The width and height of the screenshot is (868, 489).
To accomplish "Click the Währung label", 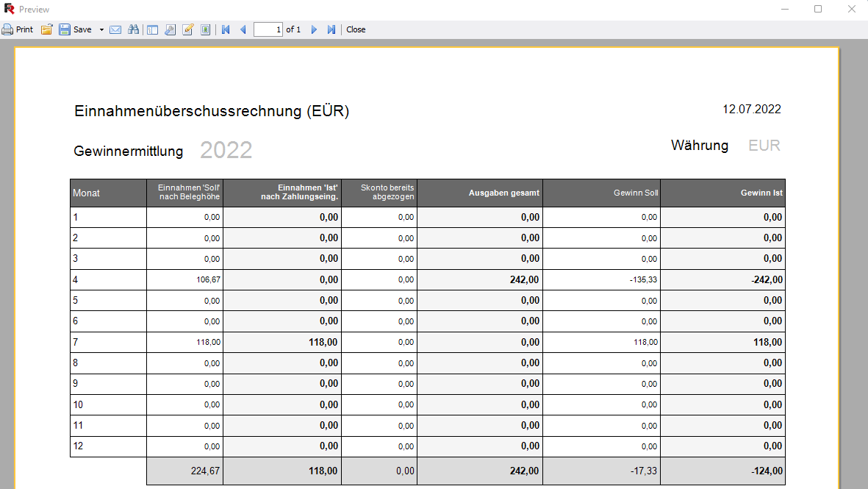I will [700, 145].
